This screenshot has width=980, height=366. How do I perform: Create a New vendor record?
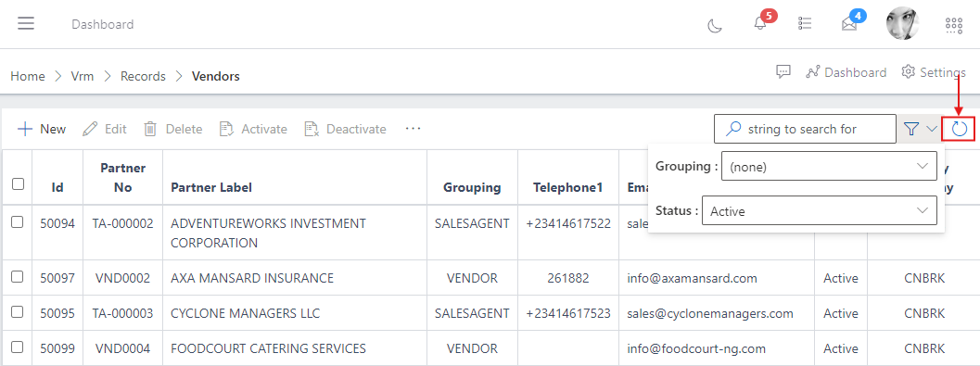coord(42,130)
